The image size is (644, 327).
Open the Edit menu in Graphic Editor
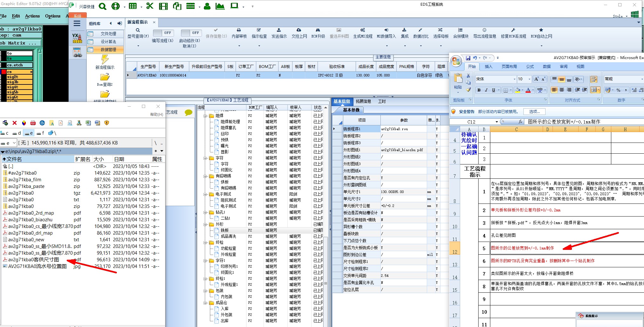point(16,16)
